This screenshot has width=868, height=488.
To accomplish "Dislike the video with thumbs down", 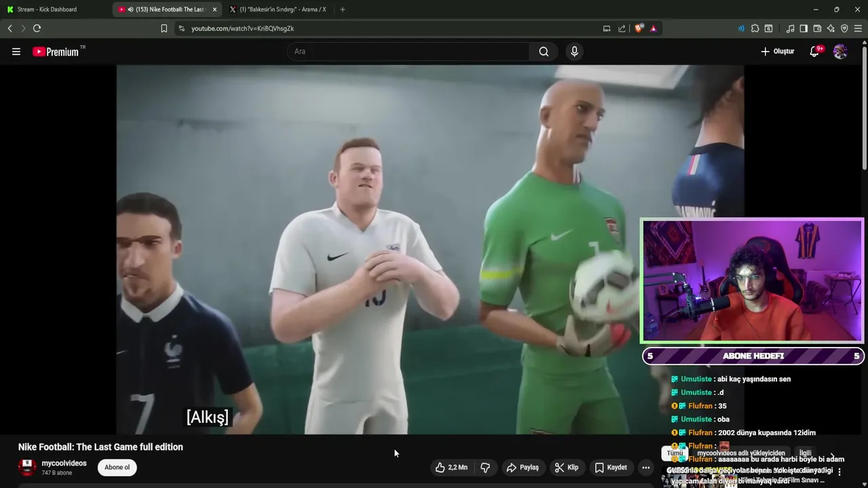I will (x=485, y=468).
